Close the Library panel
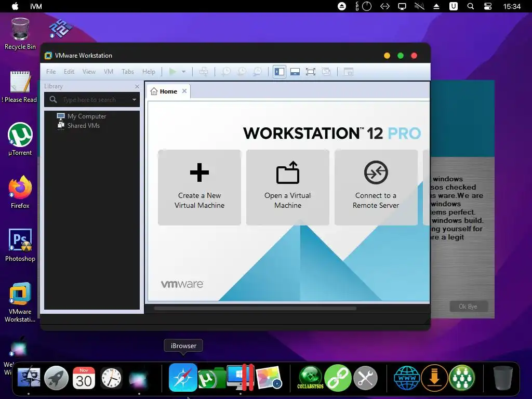Viewport: 532px width, 399px height. click(137, 87)
